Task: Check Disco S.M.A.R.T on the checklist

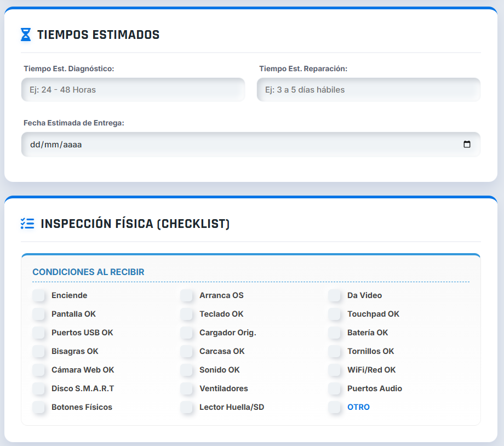Action: 39,388
